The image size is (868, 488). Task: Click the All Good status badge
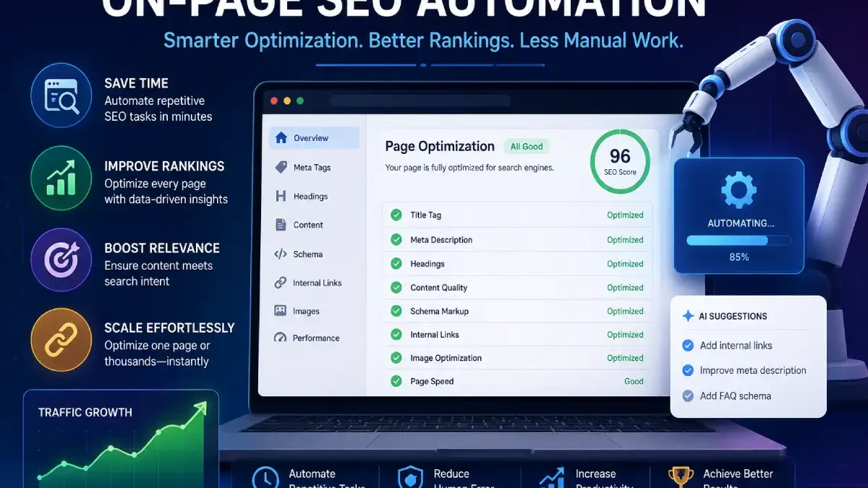pos(527,146)
